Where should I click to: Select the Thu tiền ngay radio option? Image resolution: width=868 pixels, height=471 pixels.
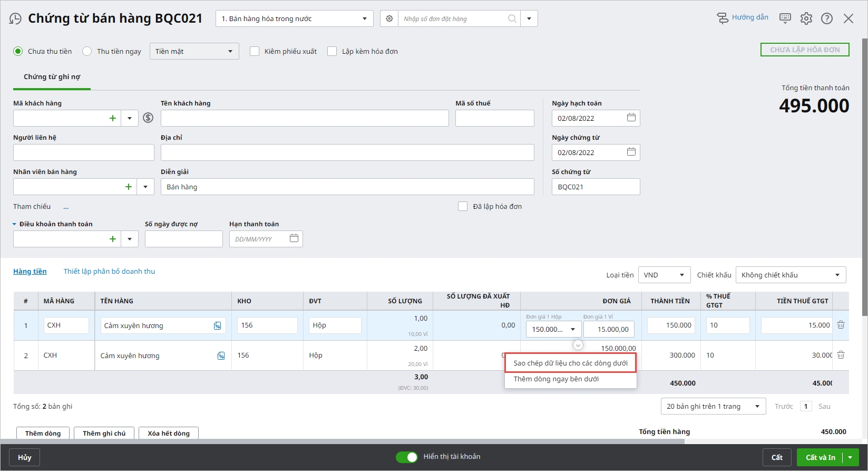tap(87, 51)
